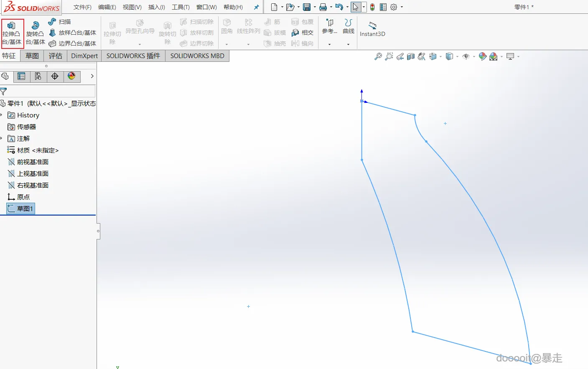Expand the History tree node
The width and height of the screenshot is (588, 369).
[2, 115]
